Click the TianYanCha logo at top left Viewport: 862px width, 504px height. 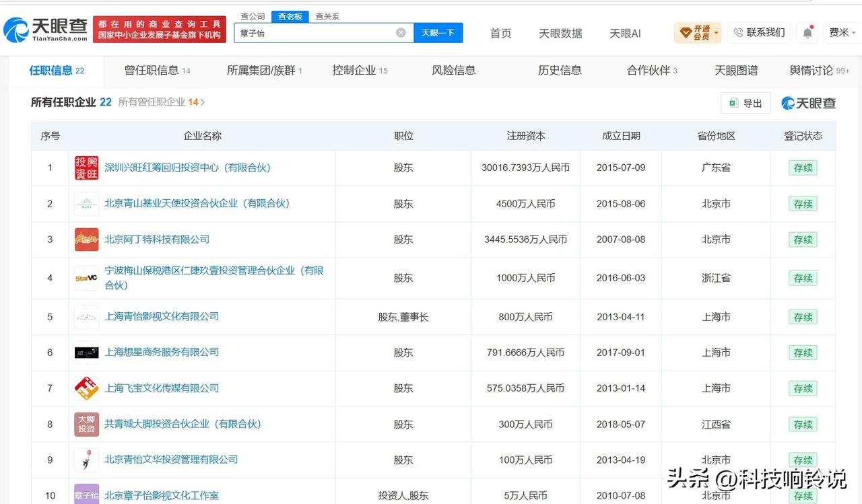(46, 30)
